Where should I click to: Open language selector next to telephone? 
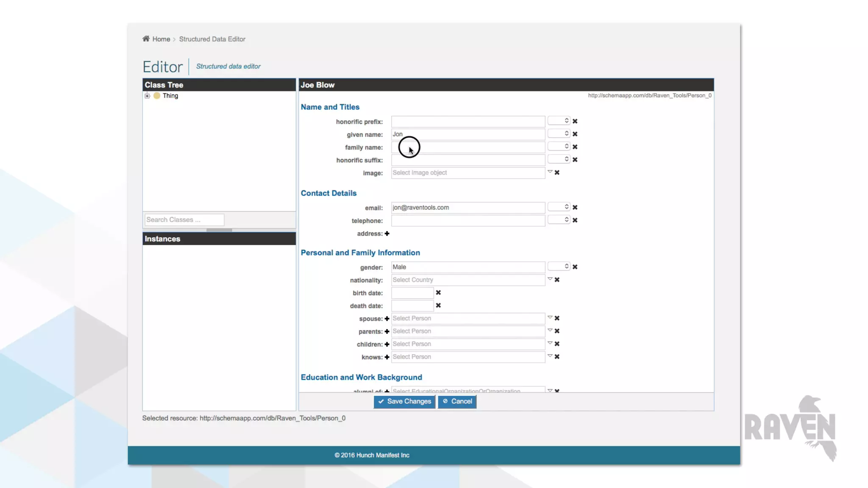click(559, 220)
